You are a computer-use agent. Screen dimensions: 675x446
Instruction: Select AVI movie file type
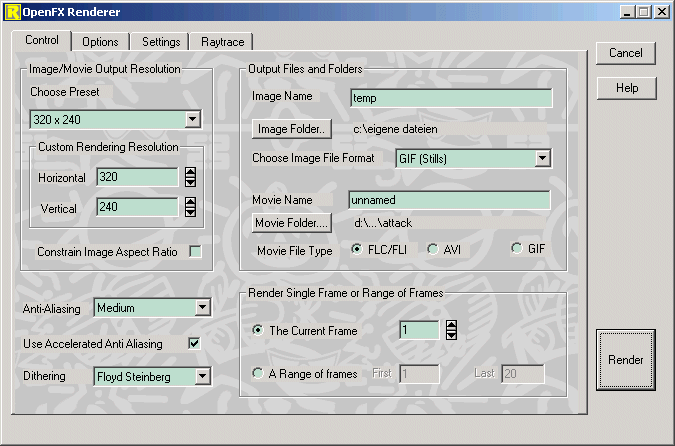coord(433,249)
